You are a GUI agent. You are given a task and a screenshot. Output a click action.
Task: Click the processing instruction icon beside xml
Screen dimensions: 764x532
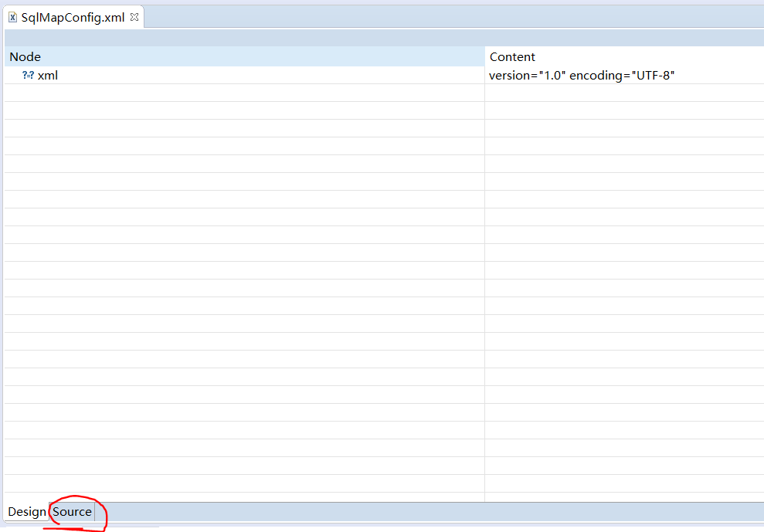[x=29, y=75]
